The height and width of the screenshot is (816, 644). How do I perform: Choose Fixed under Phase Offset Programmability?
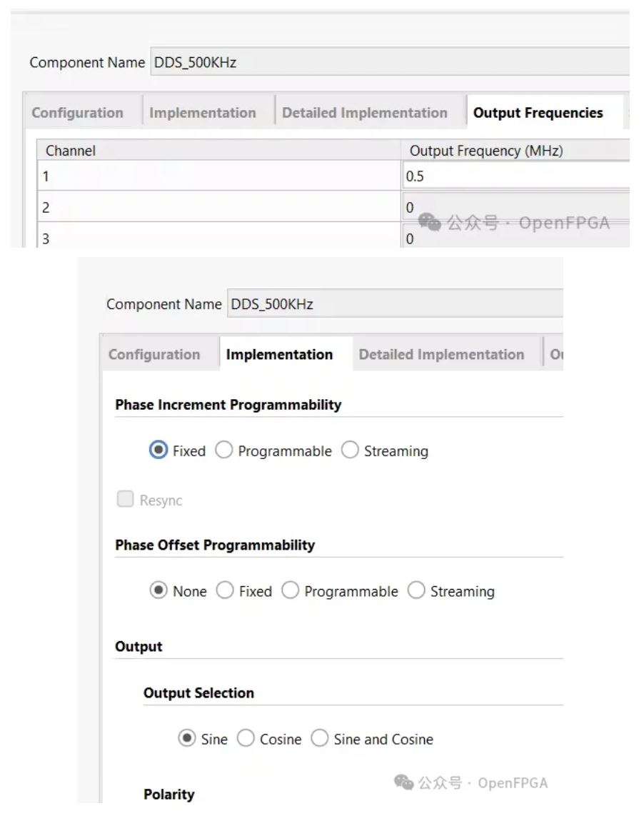click(x=225, y=591)
